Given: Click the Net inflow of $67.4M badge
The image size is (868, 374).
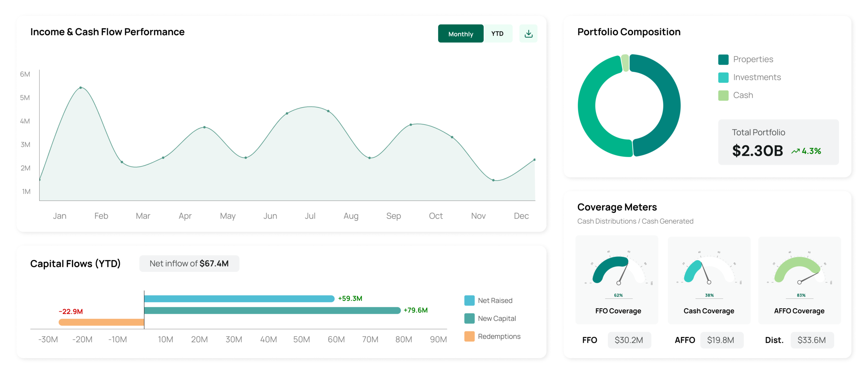Looking at the screenshot, I should [189, 263].
